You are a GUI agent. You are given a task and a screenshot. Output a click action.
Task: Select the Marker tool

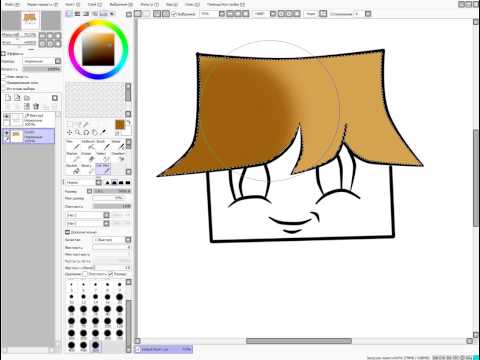click(x=73, y=157)
